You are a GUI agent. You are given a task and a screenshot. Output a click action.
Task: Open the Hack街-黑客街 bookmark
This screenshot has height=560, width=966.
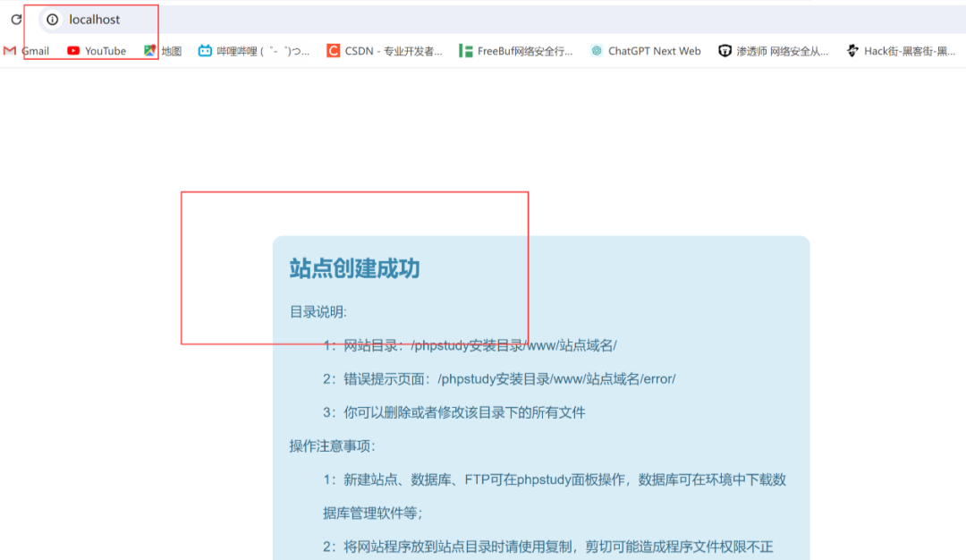point(903,50)
